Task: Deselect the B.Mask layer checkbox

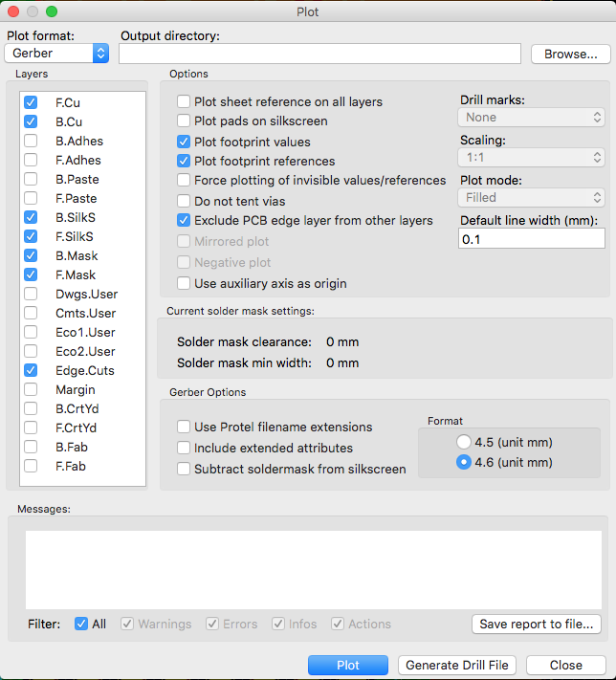Action: [x=31, y=255]
